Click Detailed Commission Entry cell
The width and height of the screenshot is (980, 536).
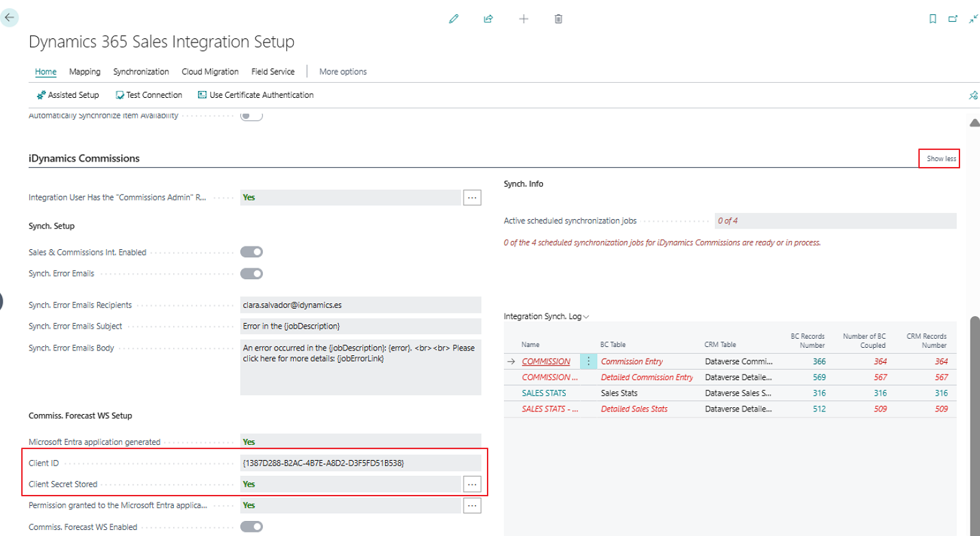647,377
